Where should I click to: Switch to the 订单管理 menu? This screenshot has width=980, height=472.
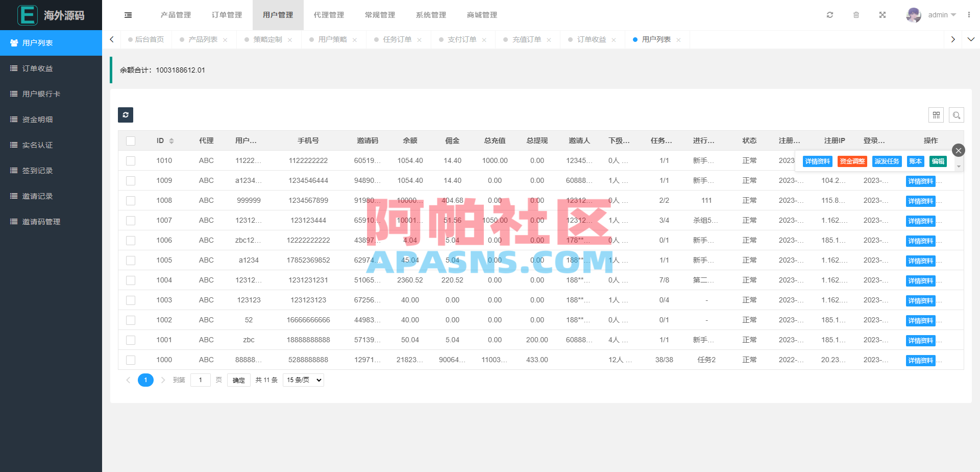coord(227,15)
